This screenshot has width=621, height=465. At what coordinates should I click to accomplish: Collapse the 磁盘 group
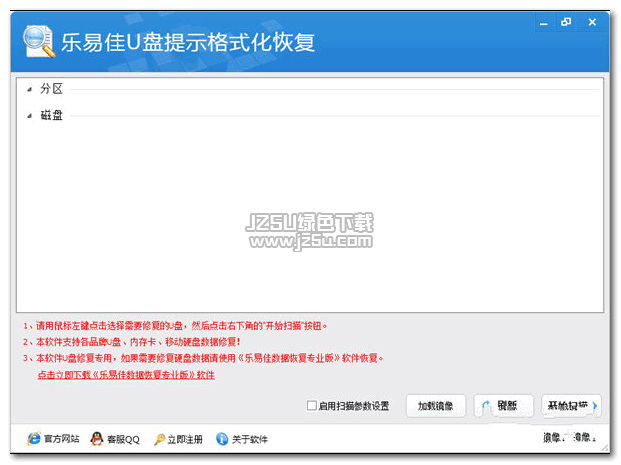pyautogui.click(x=29, y=116)
